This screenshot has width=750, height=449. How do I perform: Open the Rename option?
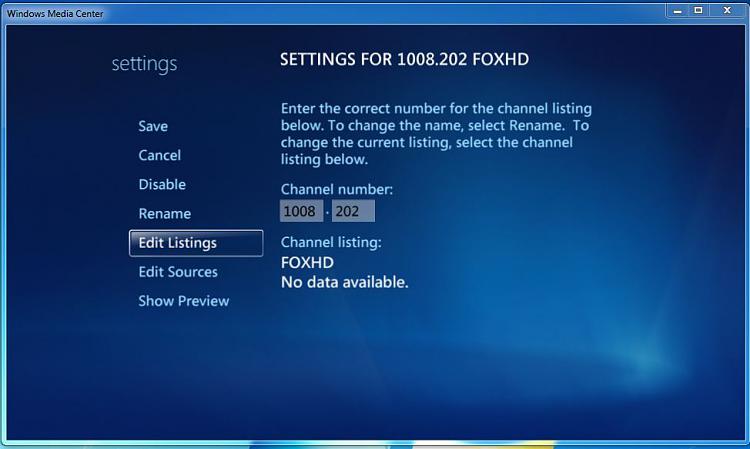click(x=165, y=214)
